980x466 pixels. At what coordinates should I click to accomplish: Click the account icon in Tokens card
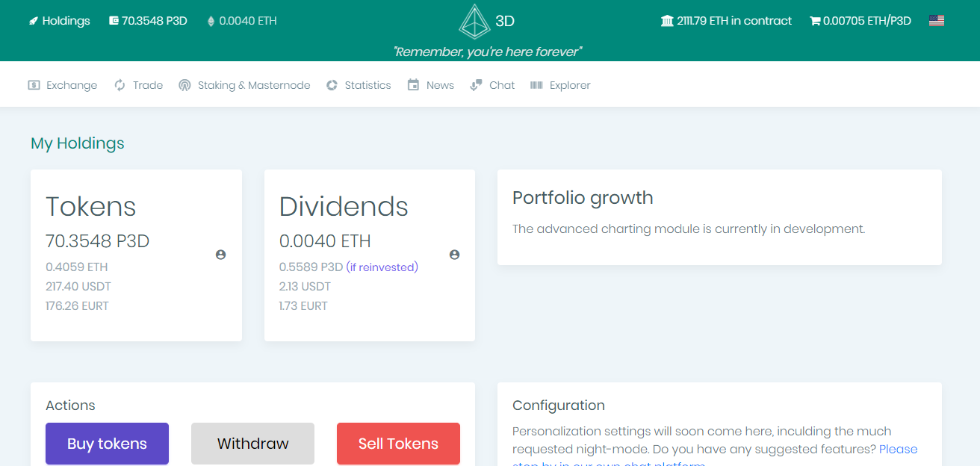220,255
